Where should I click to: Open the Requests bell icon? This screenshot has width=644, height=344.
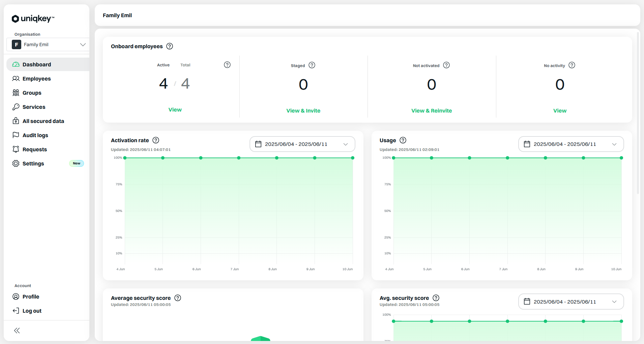coord(16,149)
